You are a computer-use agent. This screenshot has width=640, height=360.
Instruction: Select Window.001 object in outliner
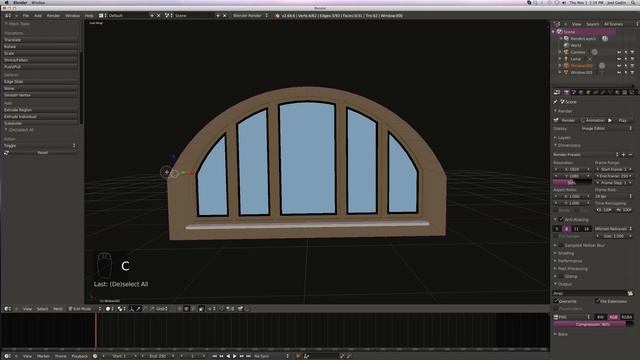pyautogui.click(x=581, y=73)
